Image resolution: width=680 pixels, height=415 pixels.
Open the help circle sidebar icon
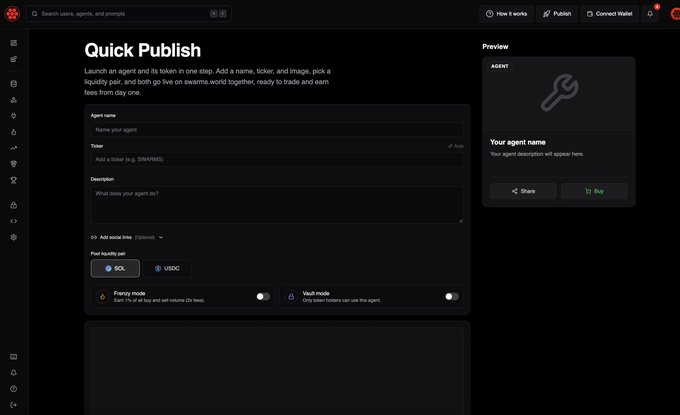(x=14, y=389)
